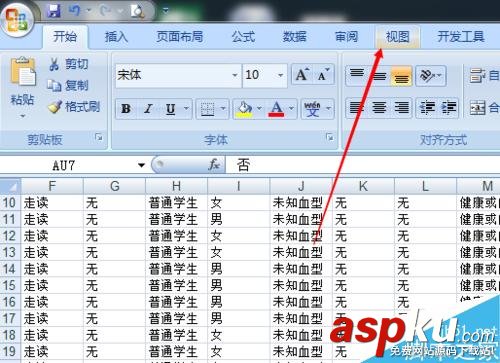Click the font size box showing 10
500x363 pixels.
click(260, 76)
